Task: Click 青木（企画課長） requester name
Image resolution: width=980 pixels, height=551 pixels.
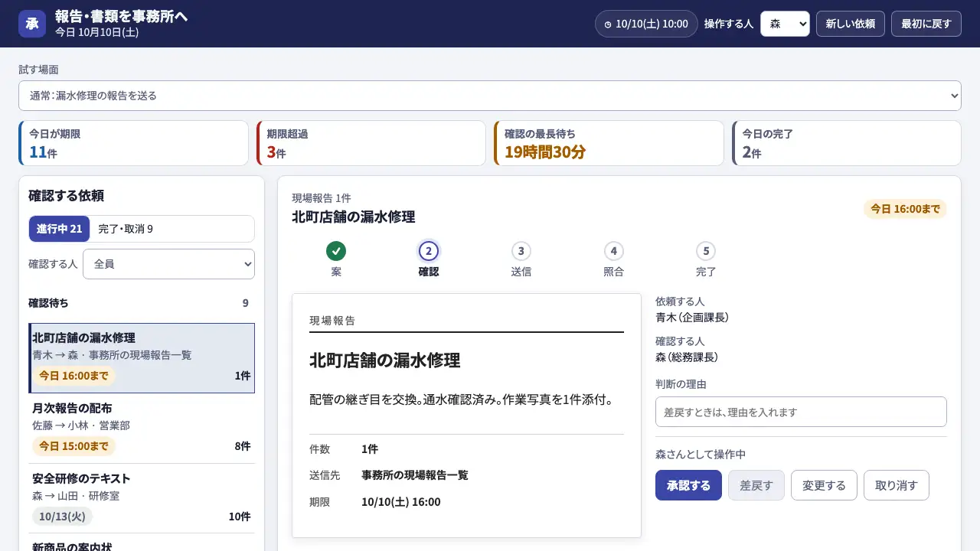Action: pos(692,318)
